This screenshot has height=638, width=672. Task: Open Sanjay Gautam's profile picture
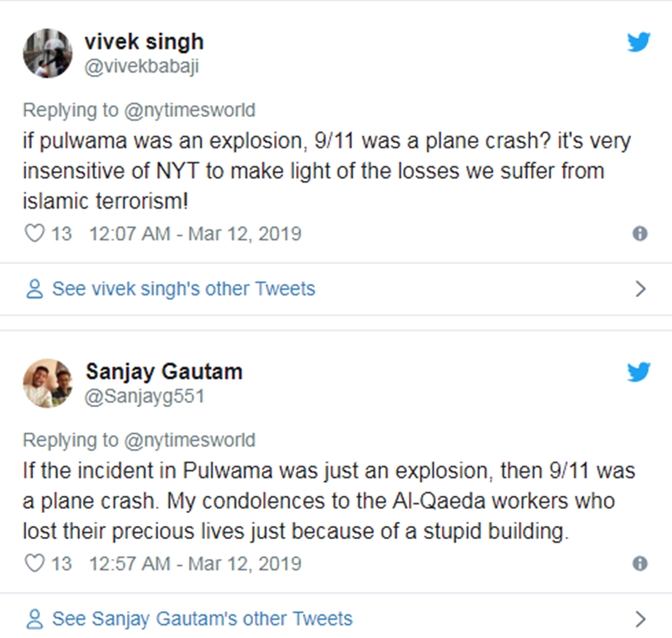click(x=48, y=383)
